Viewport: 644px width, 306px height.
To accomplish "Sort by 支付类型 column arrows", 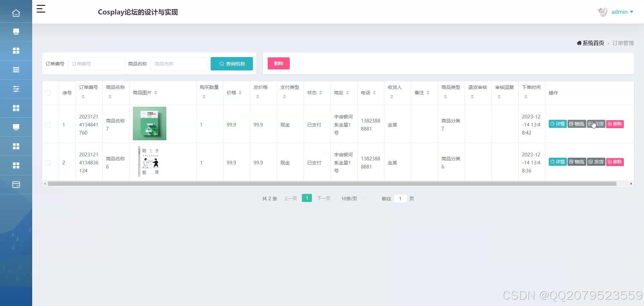I will pyautogui.click(x=284, y=97).
